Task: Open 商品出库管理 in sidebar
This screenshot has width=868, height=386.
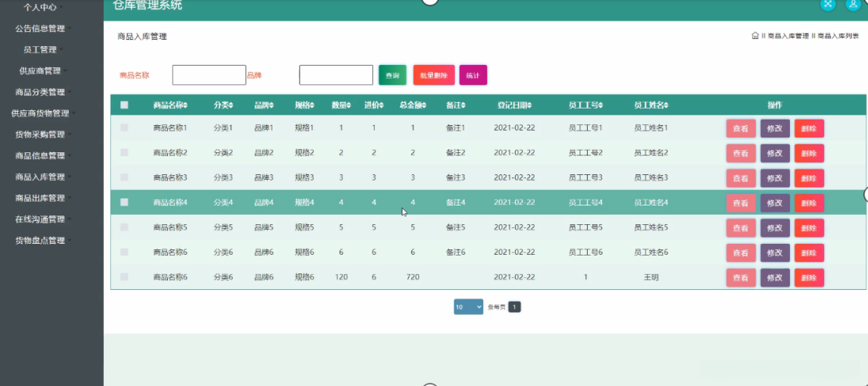Action: coord(40,198)
